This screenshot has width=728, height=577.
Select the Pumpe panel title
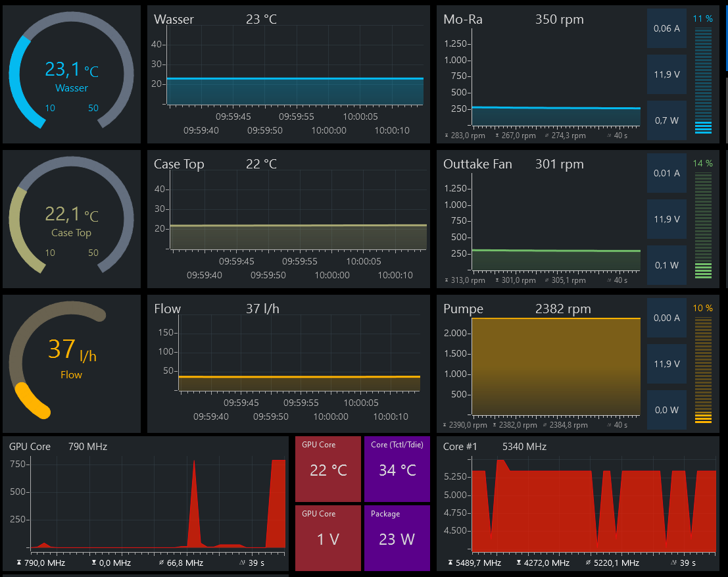[464, 309]
